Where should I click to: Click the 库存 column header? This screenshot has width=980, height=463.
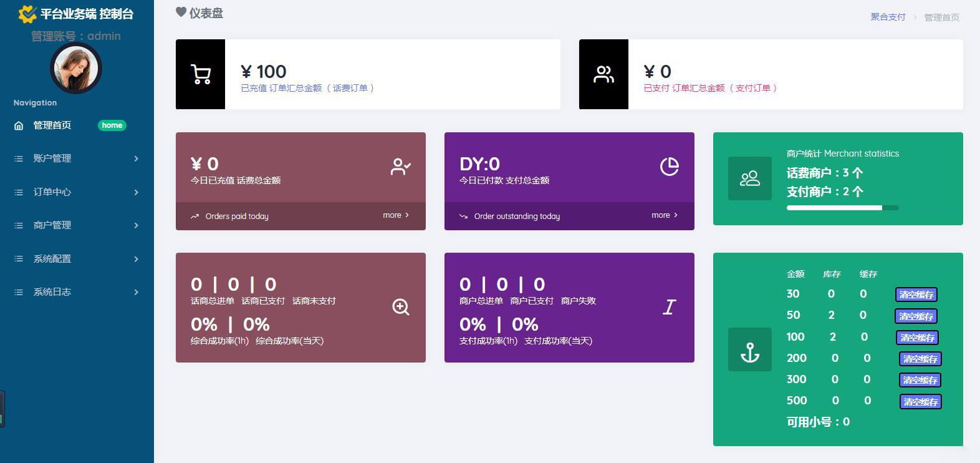click(832, 274)
